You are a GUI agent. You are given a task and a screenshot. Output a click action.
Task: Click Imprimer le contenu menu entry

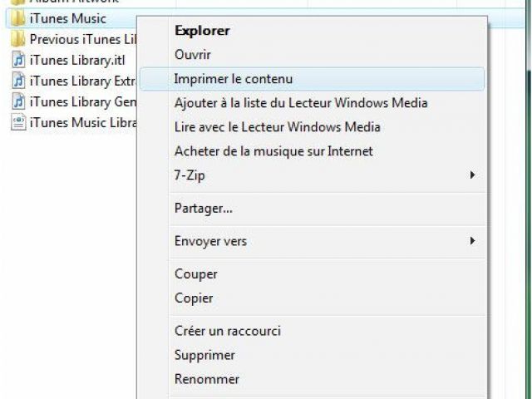click(x=234, y=79)
